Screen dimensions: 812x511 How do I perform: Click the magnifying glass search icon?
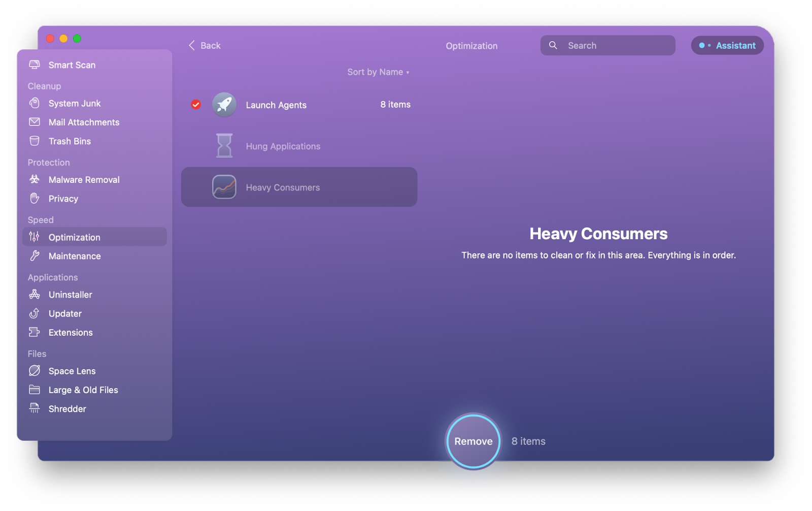click(553, 45)
